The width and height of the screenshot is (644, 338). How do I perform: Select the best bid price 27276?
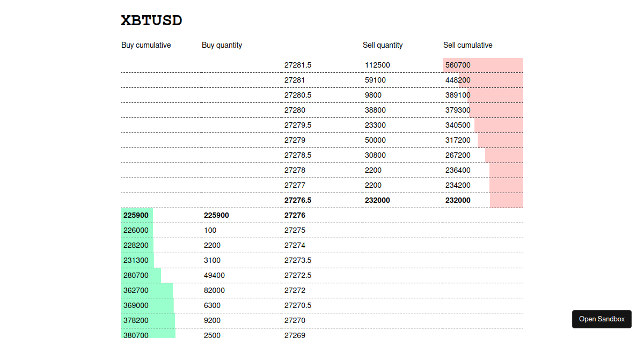point(295,215)
